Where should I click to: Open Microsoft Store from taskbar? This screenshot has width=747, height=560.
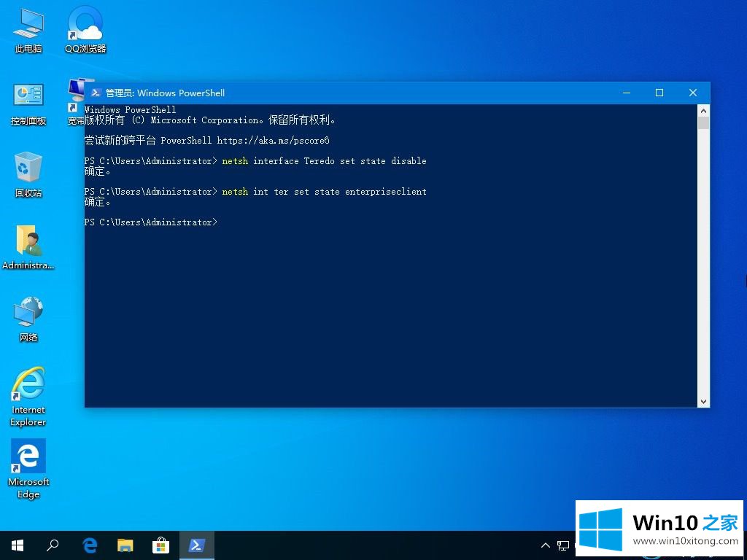coord(161,545)
